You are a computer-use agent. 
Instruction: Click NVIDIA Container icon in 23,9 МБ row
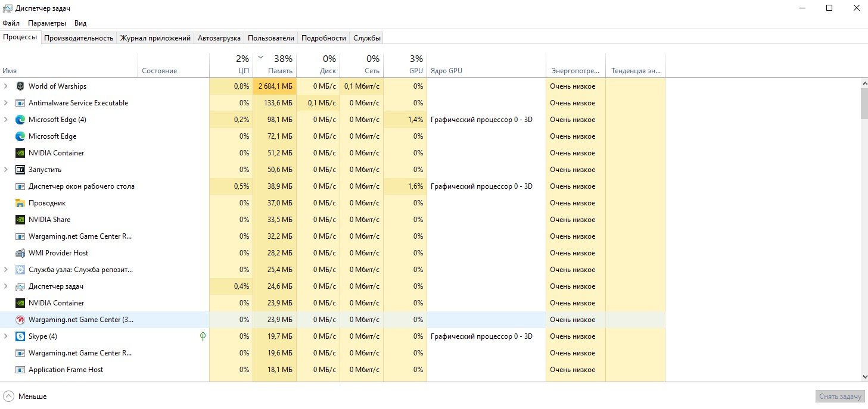tap(20, 303)
